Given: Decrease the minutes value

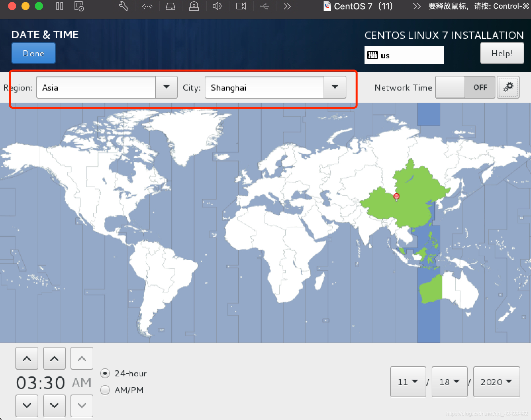Looking at the screenshot, I should [x=54, y=406].
